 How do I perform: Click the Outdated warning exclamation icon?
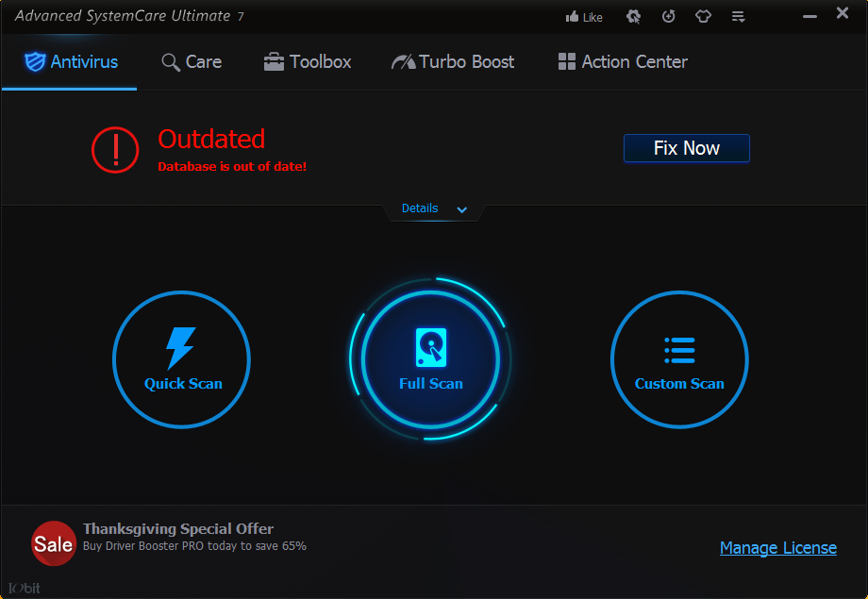(115, 150)
